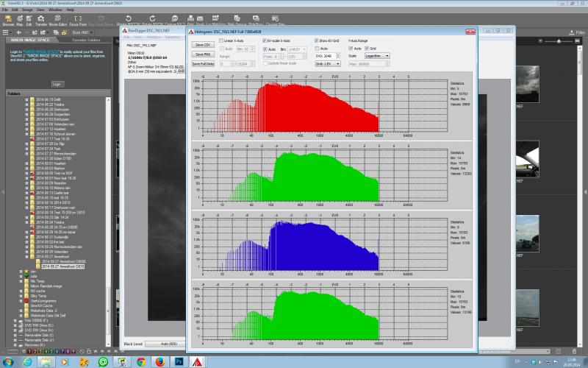The height and width of the screenshot is (368, 588).
Task: Open the Sort dropdown in ViewNX
Action: click(82, 32)
